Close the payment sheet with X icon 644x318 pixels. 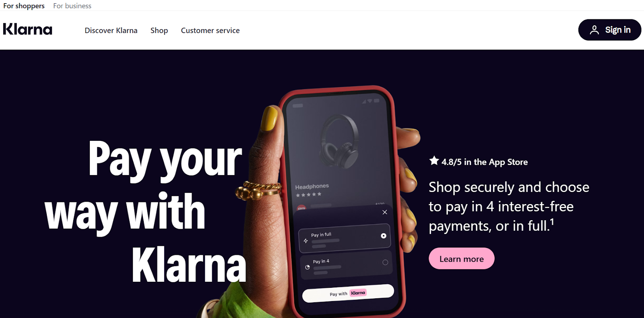[385, 212]
